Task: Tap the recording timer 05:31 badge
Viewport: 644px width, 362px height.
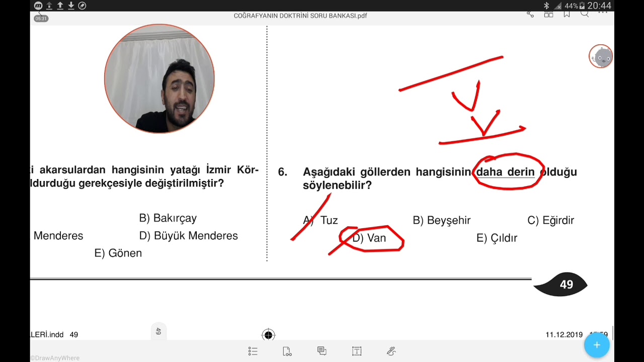Action: point(41,19)
